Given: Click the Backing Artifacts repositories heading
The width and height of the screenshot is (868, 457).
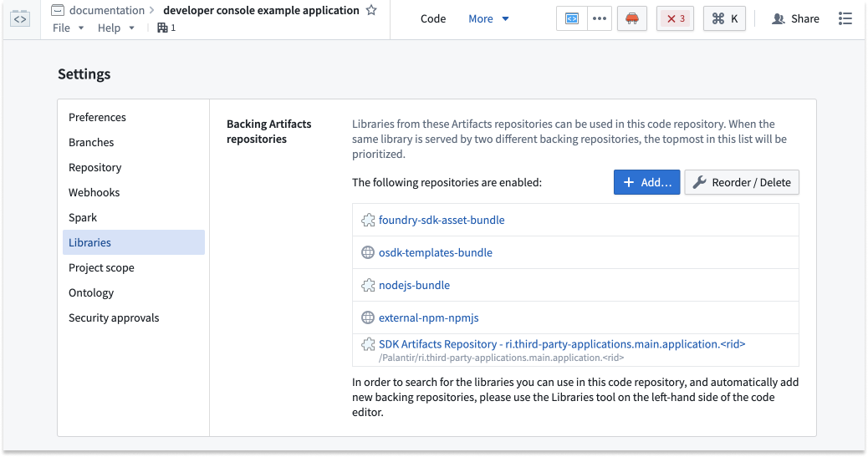Looking at the screenshot, I should [269, 131].
